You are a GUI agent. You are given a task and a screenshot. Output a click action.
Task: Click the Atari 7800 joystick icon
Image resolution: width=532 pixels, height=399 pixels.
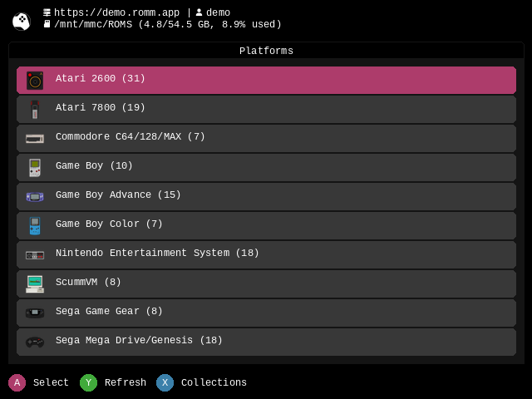click(x=35, y=110)
